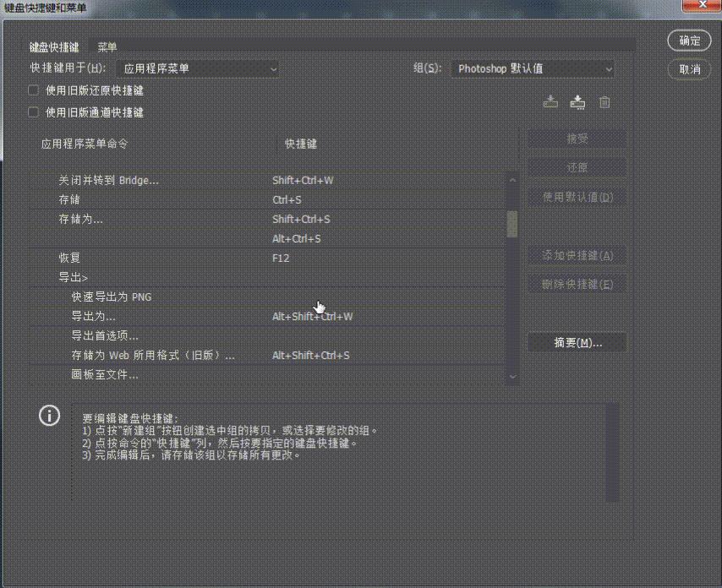Click the 添加快捷键 button
This screenshot has width=722, height=588.
pyautogui.click(x=577, y=255)
